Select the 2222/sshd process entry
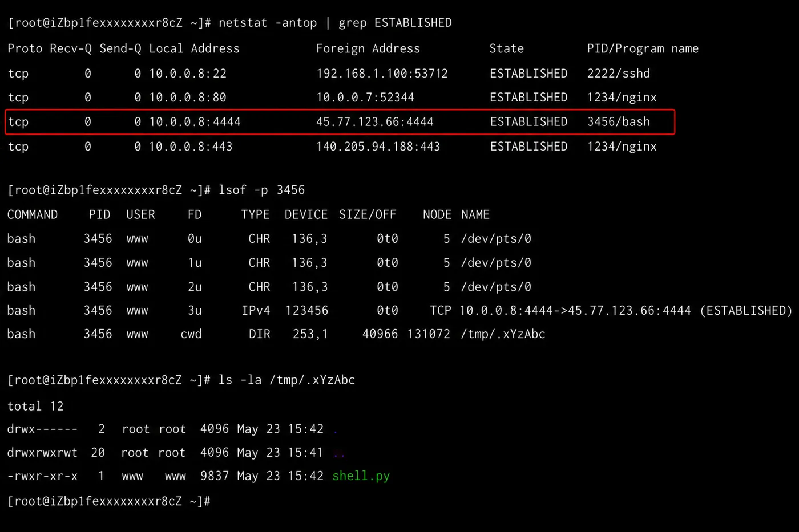 click(619, 74)
